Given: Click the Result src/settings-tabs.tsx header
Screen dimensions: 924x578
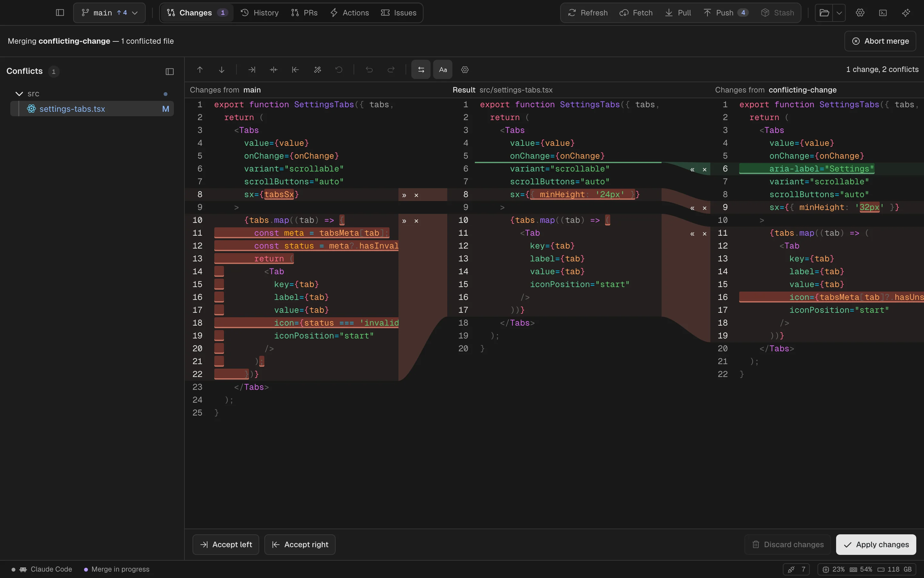Looking at the screenshot, I should click(502, 90).
